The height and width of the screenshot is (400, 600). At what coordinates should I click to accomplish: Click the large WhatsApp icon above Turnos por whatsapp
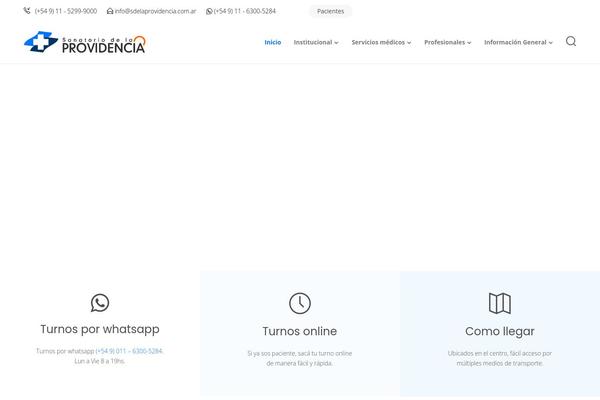point(100,302)
